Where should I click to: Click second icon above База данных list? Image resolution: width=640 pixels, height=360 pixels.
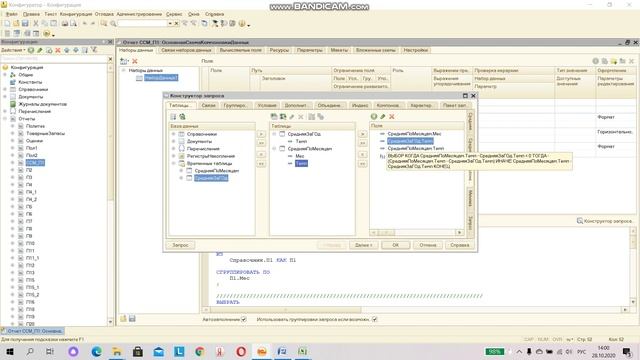(x=182, y=117)
